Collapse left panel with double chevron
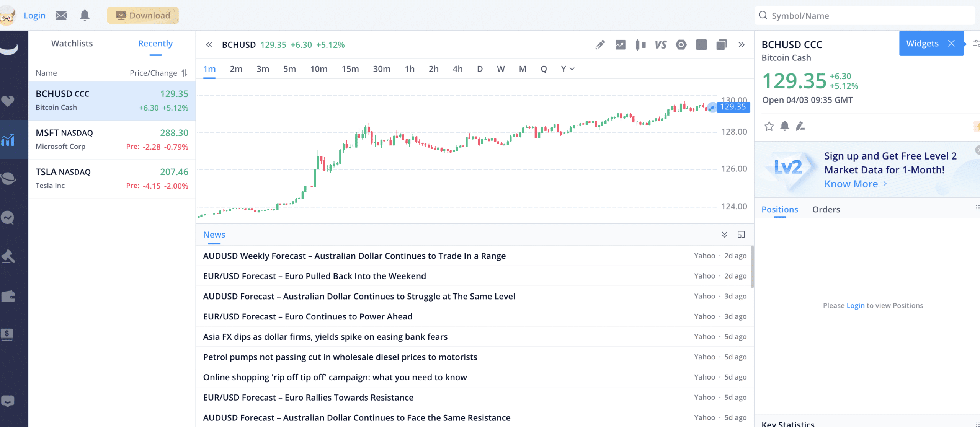This screenshot has width=980, height=427. 209,45
